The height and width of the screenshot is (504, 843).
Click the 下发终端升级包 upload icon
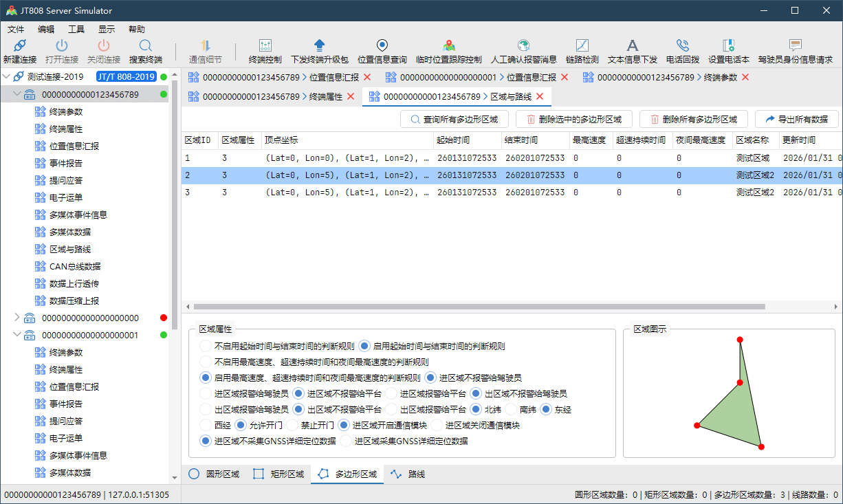coord(319,46)
